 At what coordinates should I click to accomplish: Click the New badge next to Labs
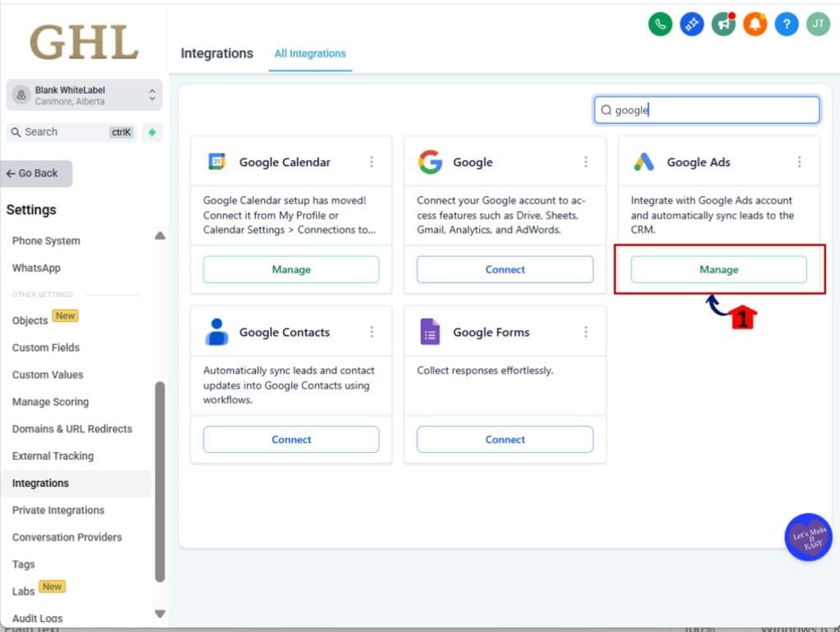click(52, 586)
